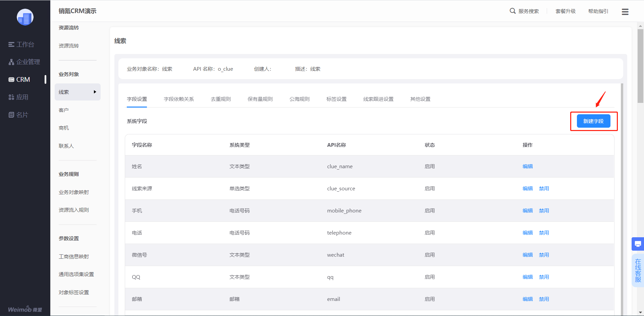Select the CRM sidebar item
644x316 pixels.
pyautogui.click(x=19, y=79)
